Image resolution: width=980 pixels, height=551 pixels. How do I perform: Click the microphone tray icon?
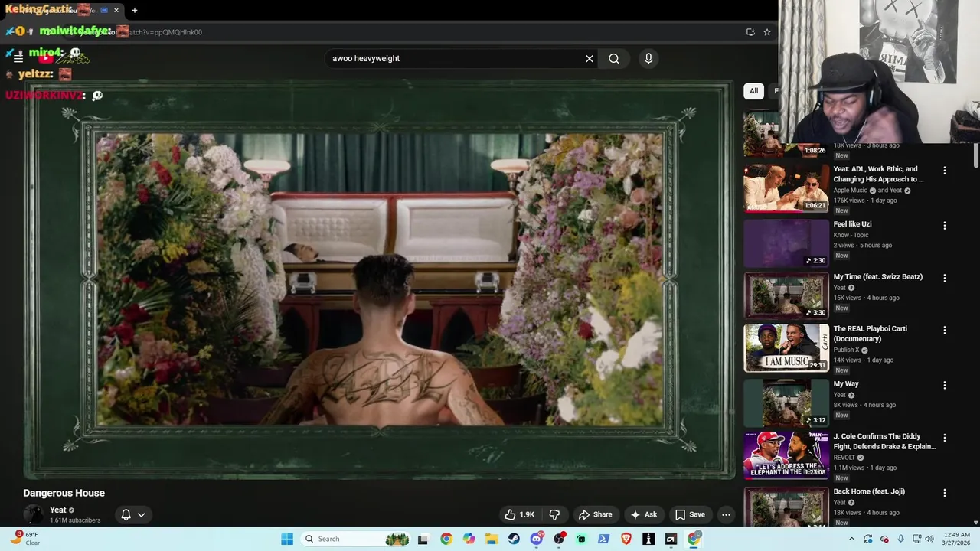click(x=901, y=539)
